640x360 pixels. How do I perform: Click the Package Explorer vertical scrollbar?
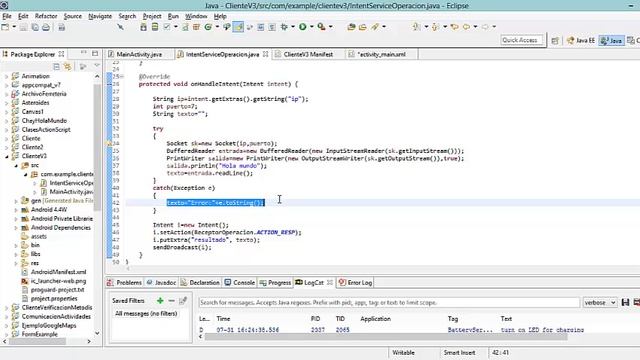pos(97,147)
